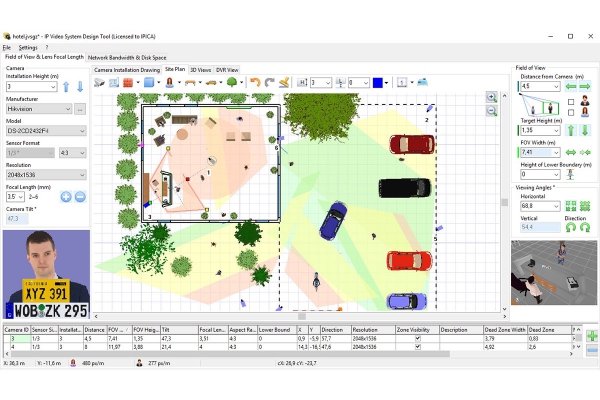The image size is (600, 400).
Task: Open the Target Height dropdown
Action: 556,131
